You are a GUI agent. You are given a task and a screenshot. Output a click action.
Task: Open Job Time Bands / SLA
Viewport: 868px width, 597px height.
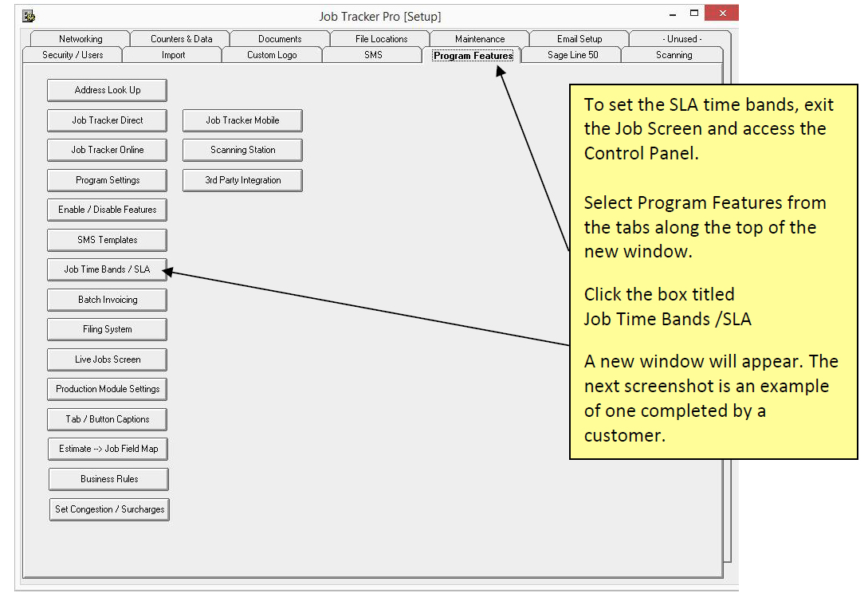pyautogui.click(x=108, y=269)
